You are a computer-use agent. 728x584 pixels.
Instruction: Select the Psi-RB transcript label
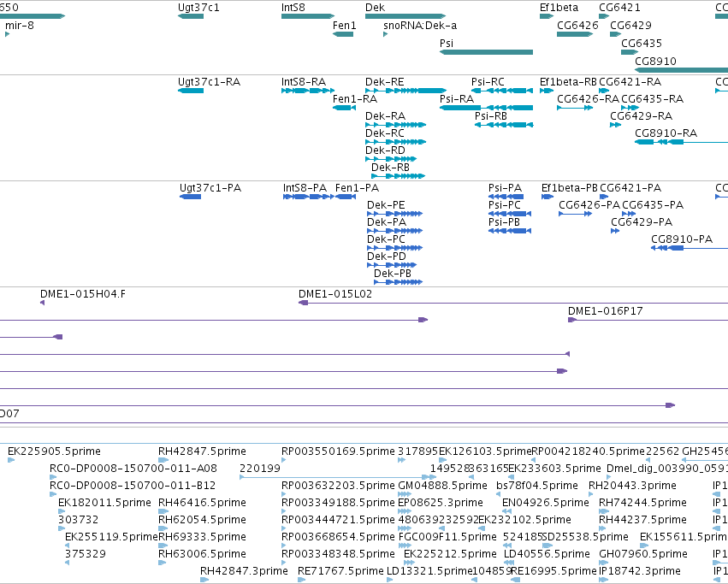point(491,116)
